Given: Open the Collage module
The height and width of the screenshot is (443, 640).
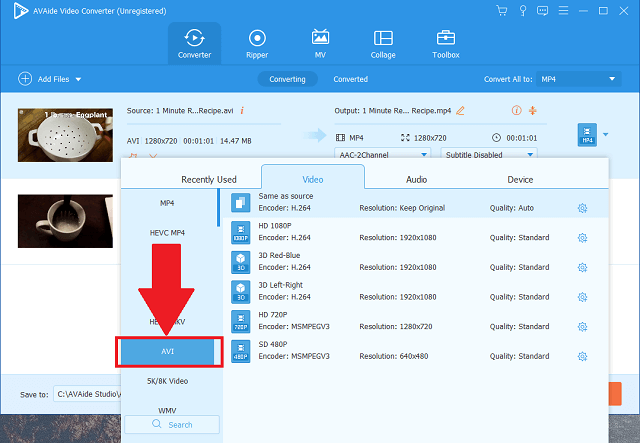Looking at the screenshot, I should (x=383, y=43).
